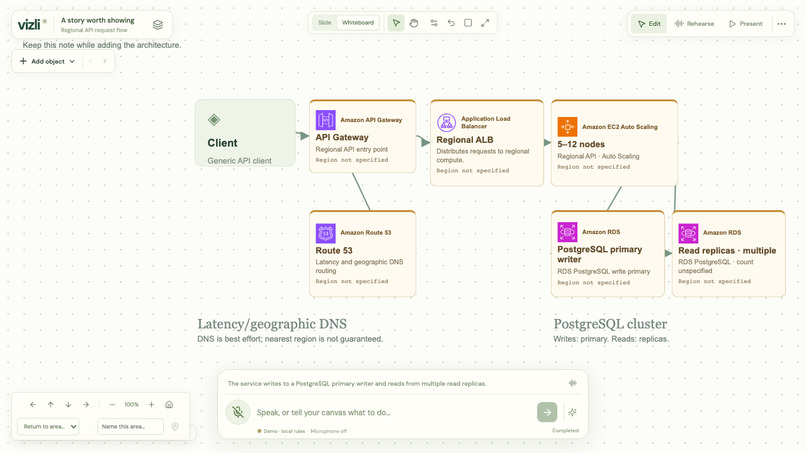Zoom in with the plus button
This screenshot has width=806, height=453.
pos(151,405)
